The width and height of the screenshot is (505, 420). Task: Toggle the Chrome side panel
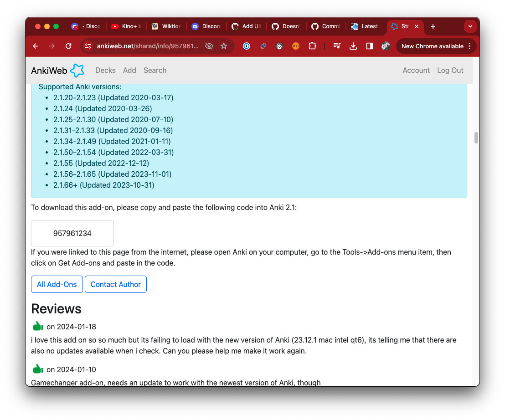click(x=370, y=46)
